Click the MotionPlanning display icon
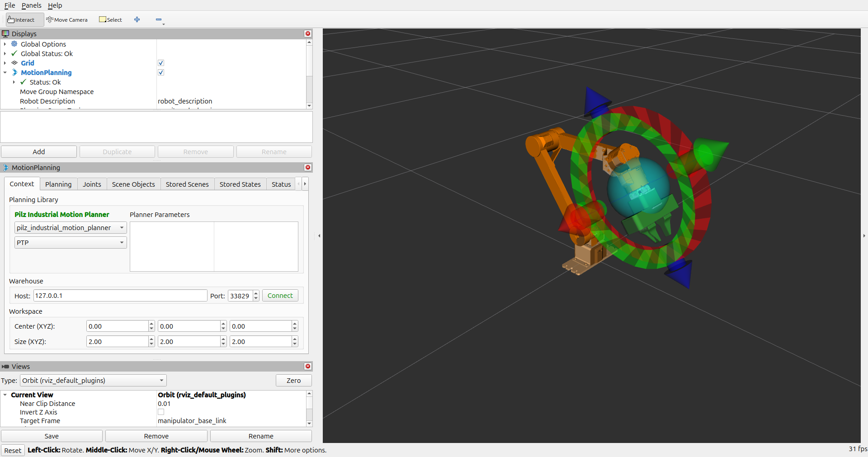 coord(14,72)
